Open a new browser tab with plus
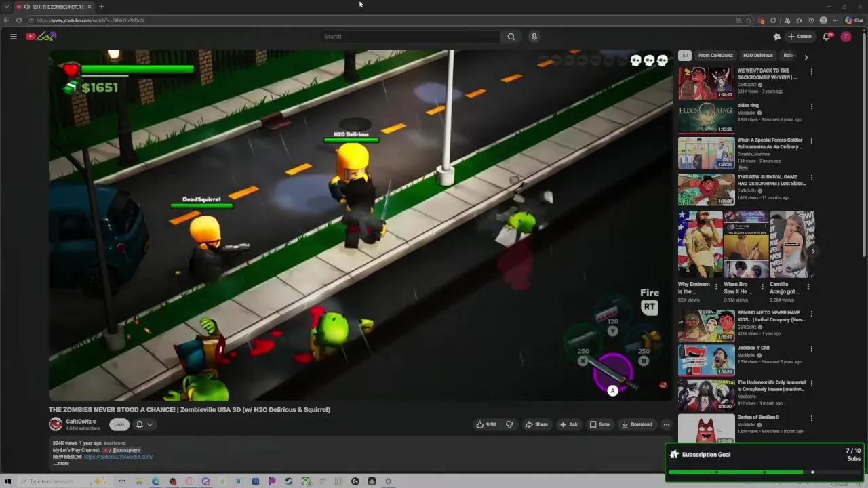Image resolution: width=868 pixels, height=488 pixels. 102,7
